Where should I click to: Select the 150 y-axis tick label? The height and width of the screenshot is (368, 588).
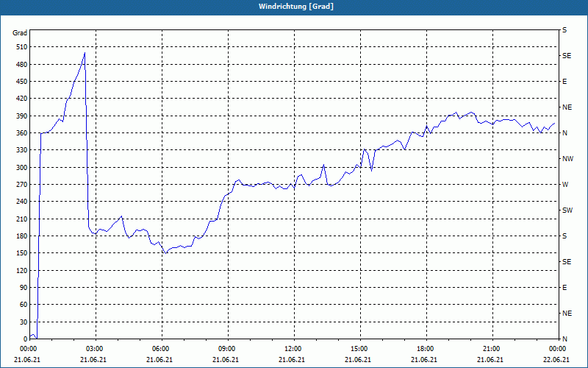click(x=22, y=253)
